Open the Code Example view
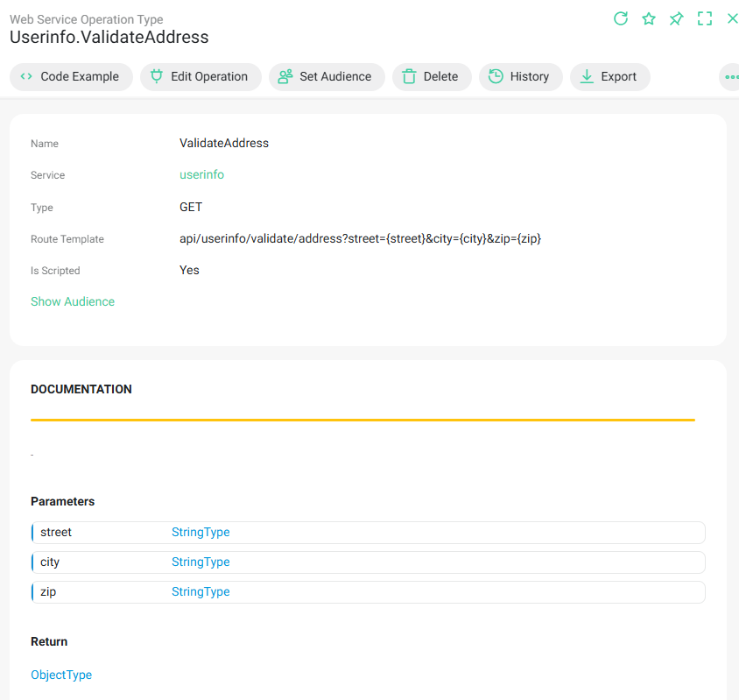Viewport: 739px width, 700px height. click(x=71, y=77)
